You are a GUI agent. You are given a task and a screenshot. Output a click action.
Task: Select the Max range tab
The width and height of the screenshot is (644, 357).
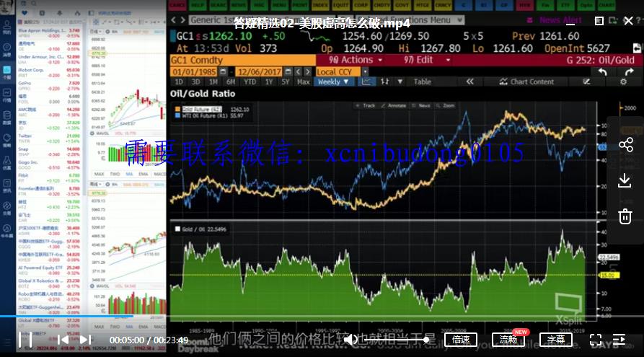(303, 81)
